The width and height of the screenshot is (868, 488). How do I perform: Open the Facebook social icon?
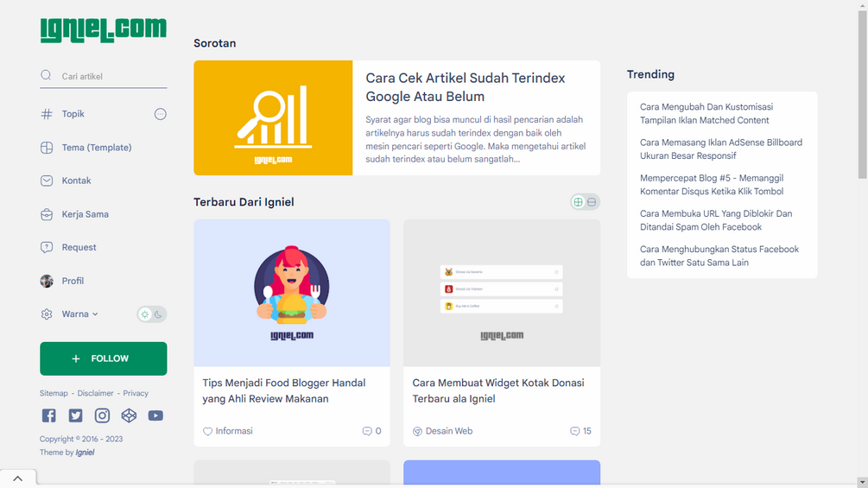48,415
